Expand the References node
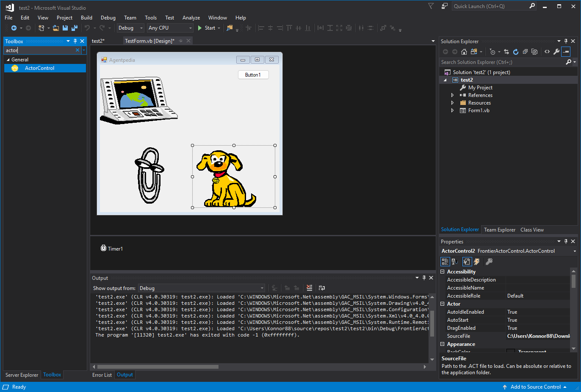581x392 pixels. point(452,95)
